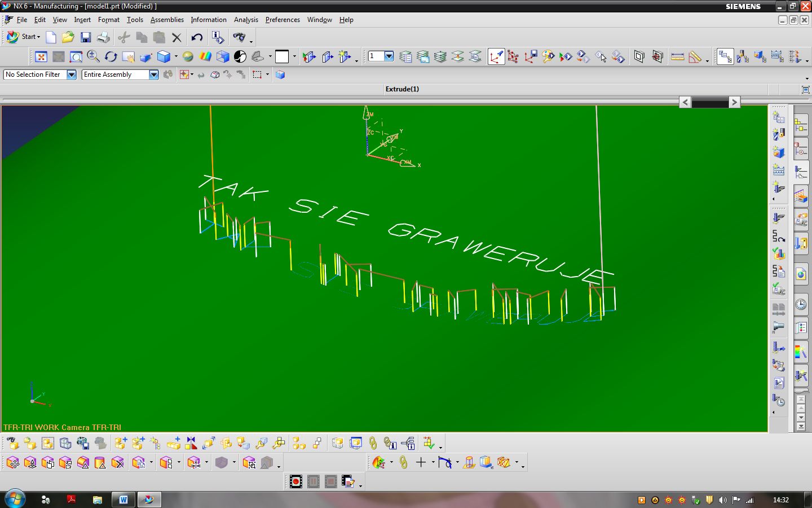The height and width of the screenshot is (508, 812).
Task: Open the Preferences menu
Action: [283, 20]
